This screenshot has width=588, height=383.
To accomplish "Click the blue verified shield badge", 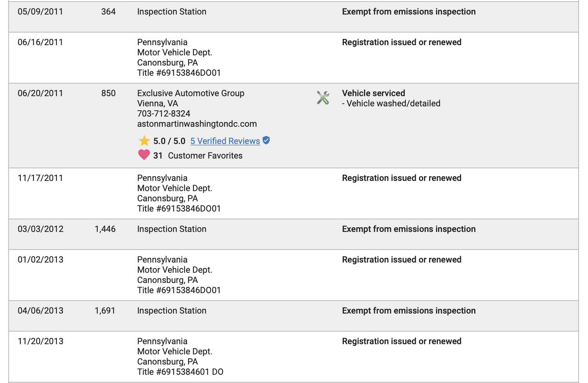I will [266, 140].
